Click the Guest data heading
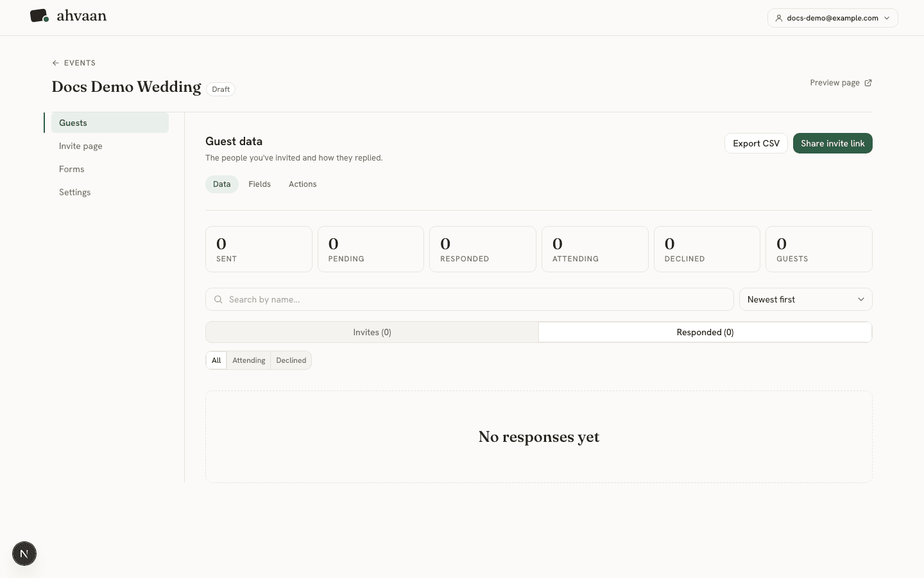 [234, 141]
